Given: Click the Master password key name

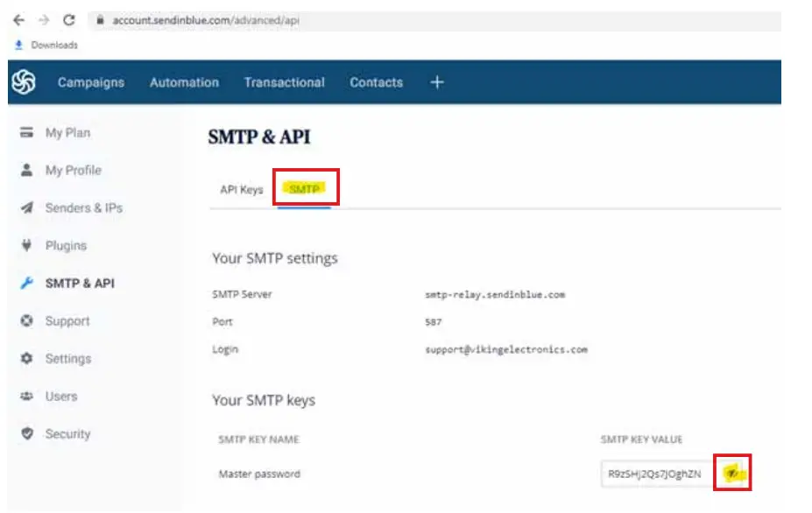Looking at the screenshot, I should click(259, 474).
